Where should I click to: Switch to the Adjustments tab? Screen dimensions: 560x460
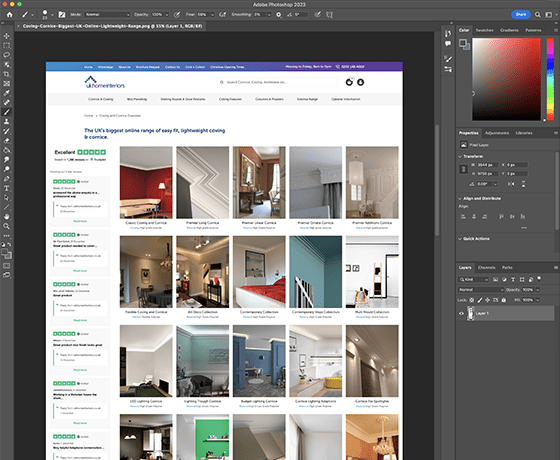click(497, 133)
